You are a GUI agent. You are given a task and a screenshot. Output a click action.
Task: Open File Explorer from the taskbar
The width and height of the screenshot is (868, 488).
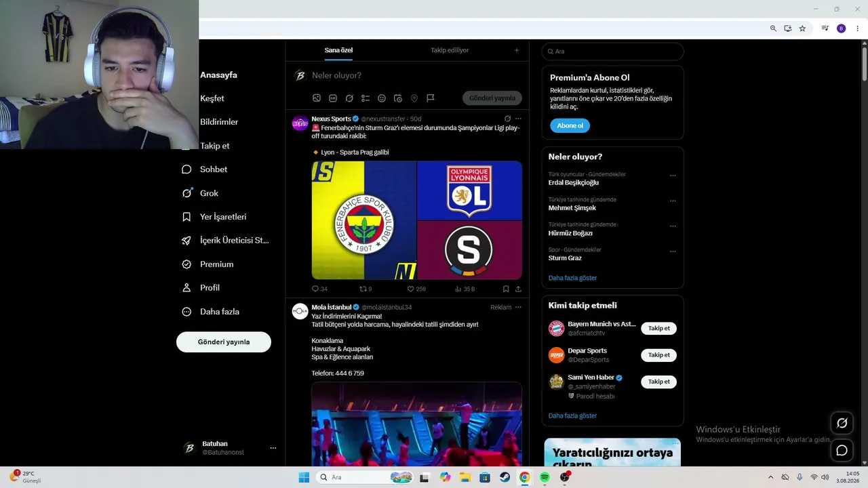465,477
